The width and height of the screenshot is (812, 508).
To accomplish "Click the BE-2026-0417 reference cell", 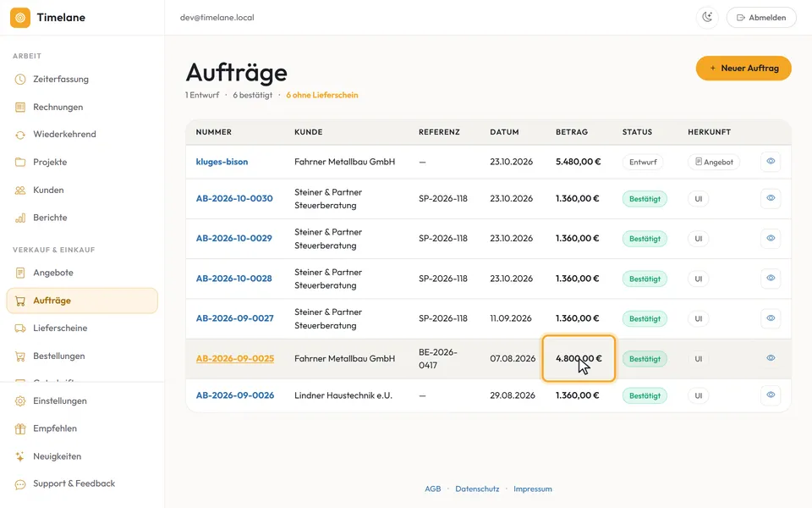I will [x=438, y=358].
